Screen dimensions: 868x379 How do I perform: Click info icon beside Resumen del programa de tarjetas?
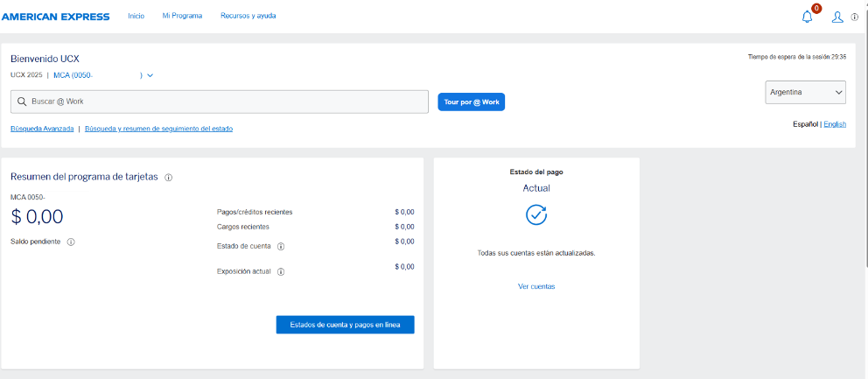[x=169, y=177]
